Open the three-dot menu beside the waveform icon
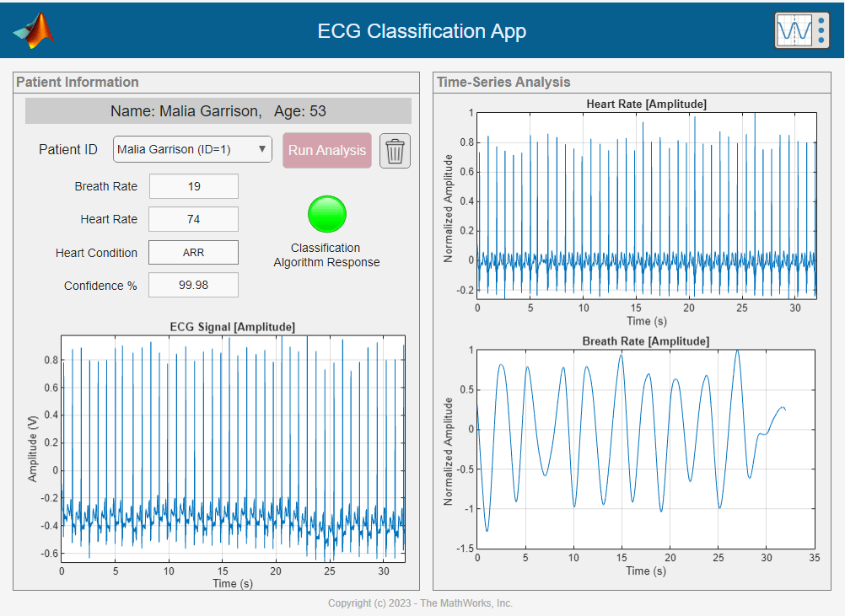Screen dimensions: 845x616 coord(821,29)
